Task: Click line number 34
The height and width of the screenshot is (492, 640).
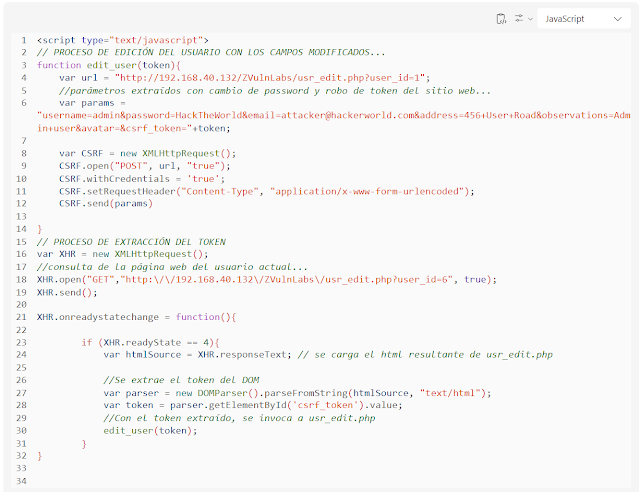Action: (x=22, y=481)
